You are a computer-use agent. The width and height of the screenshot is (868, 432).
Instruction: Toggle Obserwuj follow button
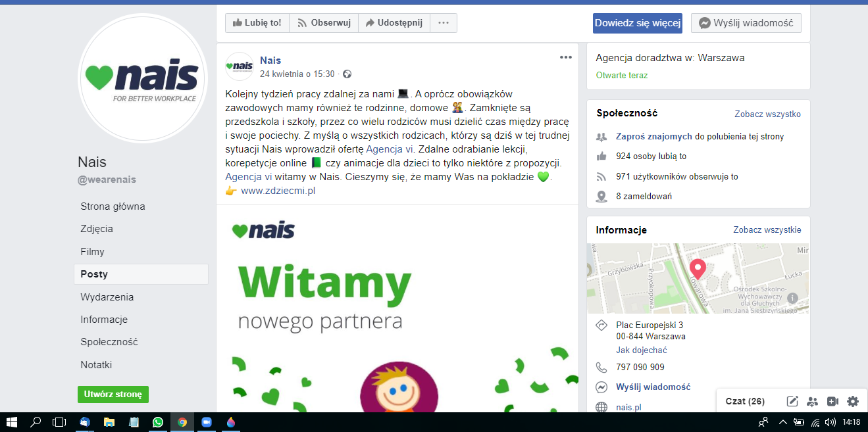coord(324,23)
